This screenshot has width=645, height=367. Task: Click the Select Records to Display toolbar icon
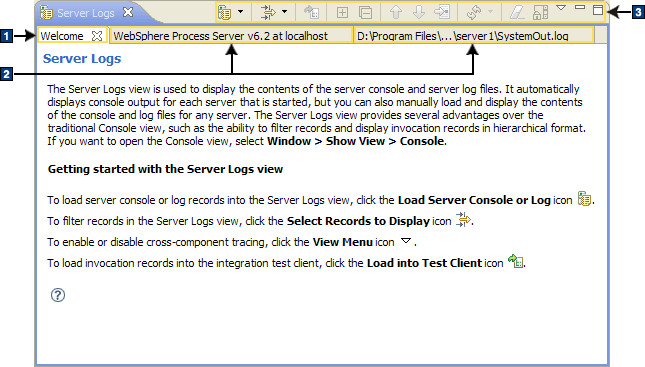[268, 12]
